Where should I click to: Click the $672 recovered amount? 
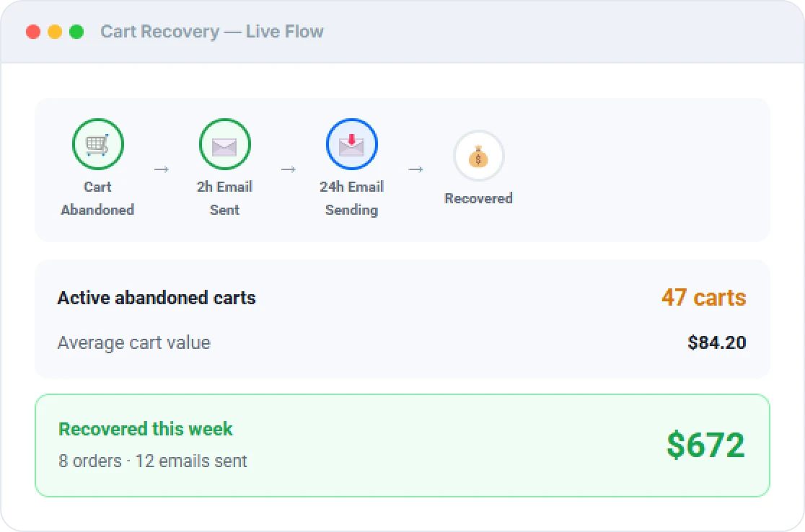coord(705,445)
